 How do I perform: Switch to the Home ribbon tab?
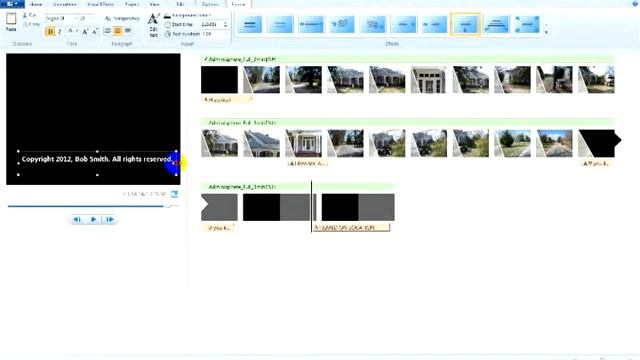(36, 4)
